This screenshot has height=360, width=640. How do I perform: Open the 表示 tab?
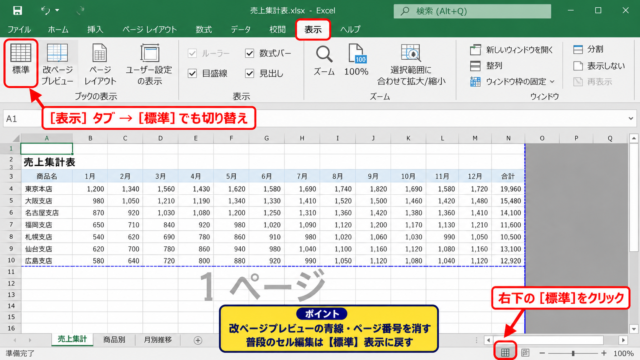pyautogui.click(x=313, y=29)
